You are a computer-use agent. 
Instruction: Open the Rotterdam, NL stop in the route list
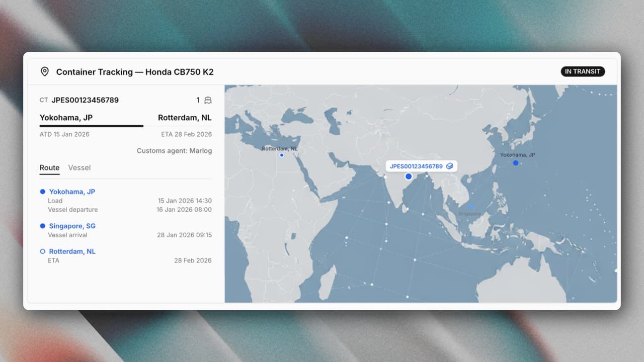[x=72, y=251]
